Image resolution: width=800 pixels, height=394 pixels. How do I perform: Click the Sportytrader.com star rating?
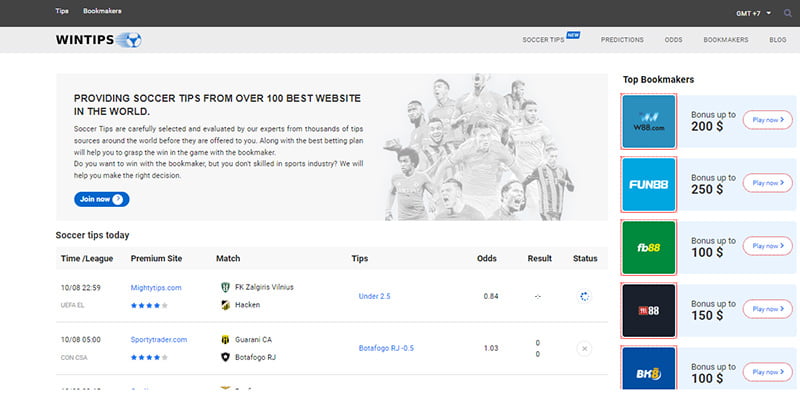[x=149, y=357]
